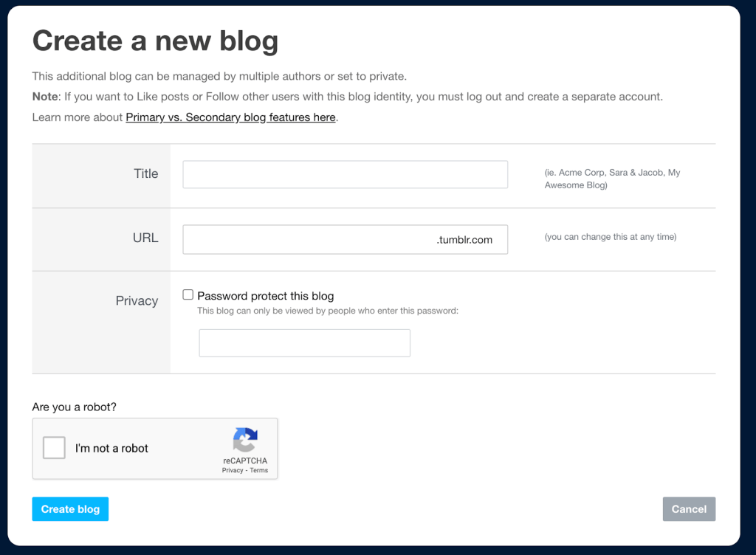The height and width of the screenshot is (555, 756).
Task: Click the URL field label
Action: pos(145,238)
